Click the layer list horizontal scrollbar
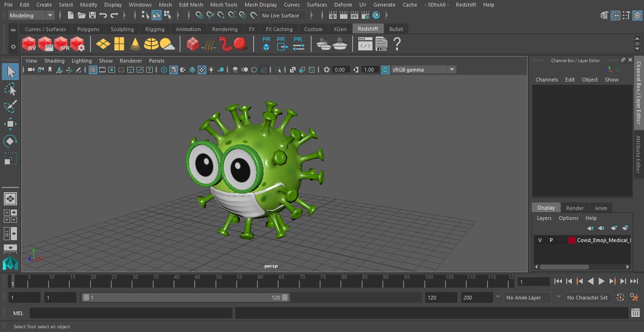Screen dimensions: 644x332 [564, 267]
